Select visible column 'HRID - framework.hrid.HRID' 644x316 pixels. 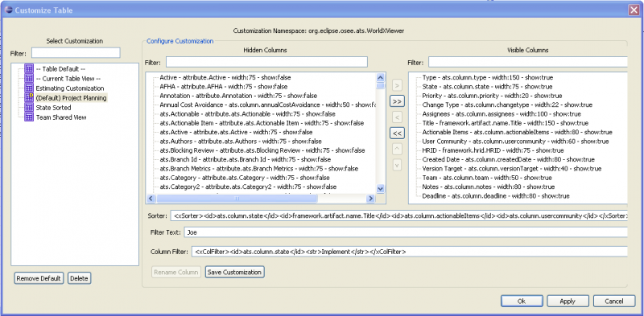point(493,150)
